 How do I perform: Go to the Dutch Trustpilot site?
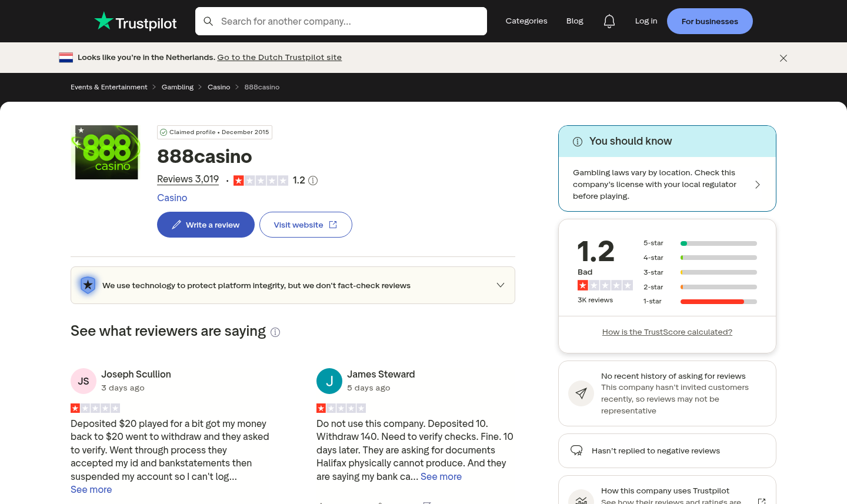(279, 58)
